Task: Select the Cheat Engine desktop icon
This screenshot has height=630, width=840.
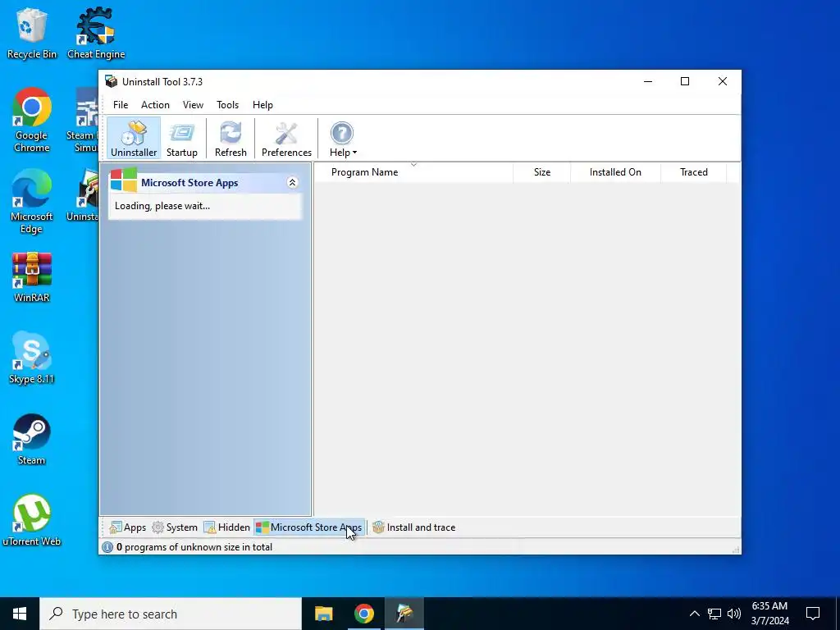Action: point(96,33)
